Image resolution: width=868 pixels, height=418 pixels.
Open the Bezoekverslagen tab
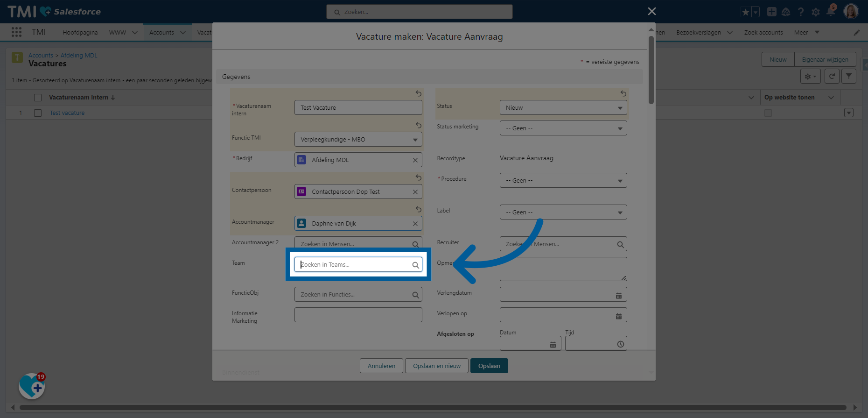click(699, 33)
